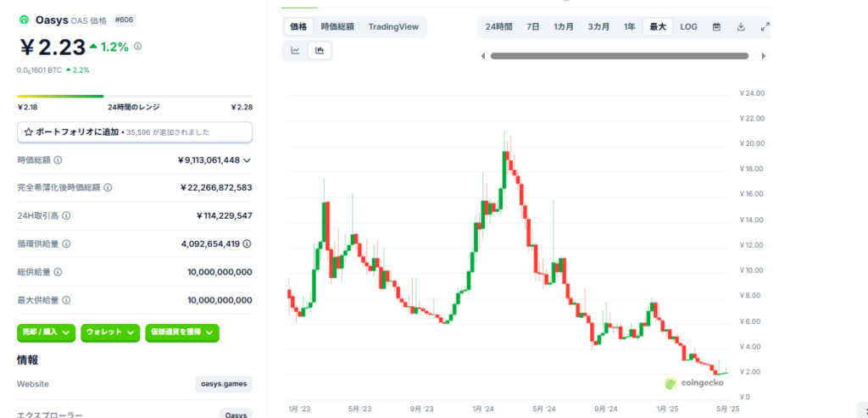
Task: Select the 24時間 time range
Action: [498, 27]
